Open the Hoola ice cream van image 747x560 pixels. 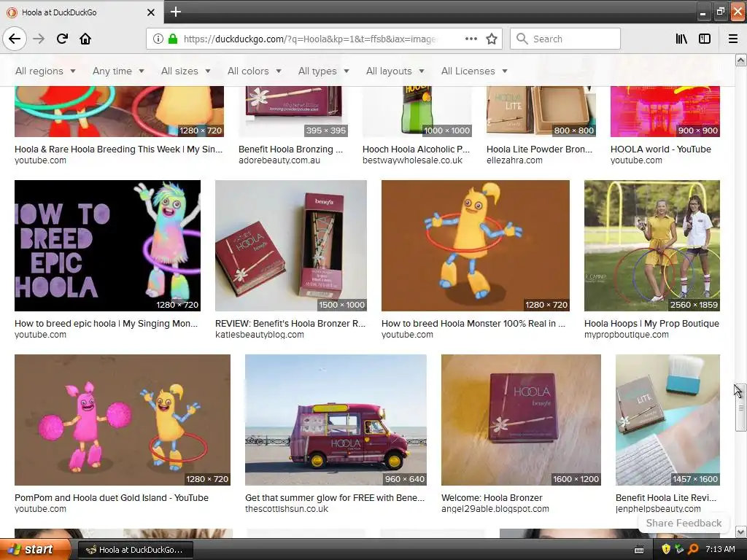pyautogui.click(x=336, y=420)
